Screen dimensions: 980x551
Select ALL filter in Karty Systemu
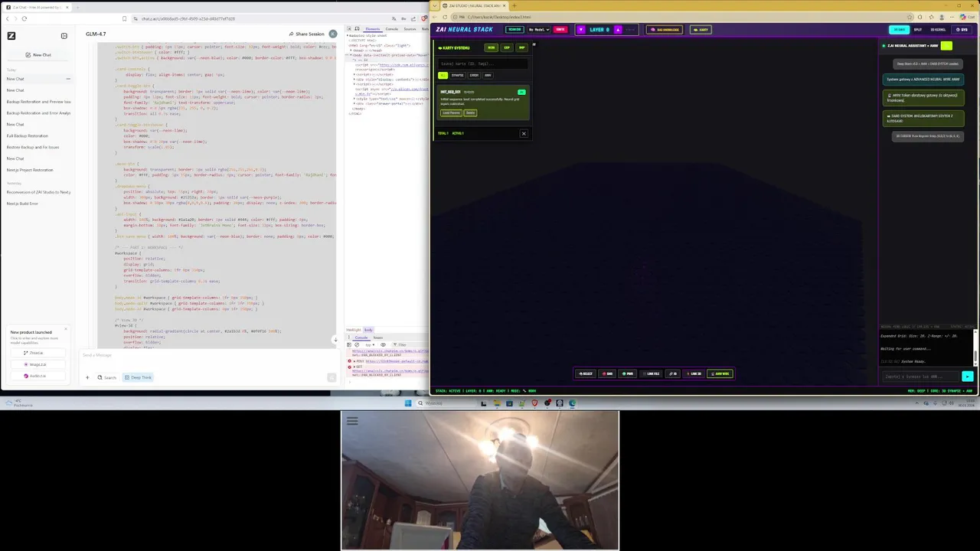coord(443,75)
